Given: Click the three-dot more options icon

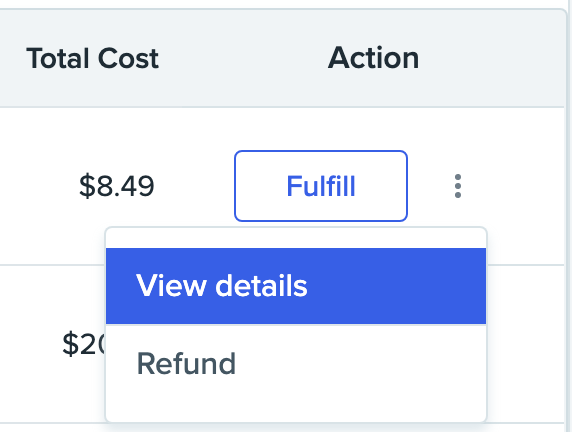Looking at the screenshot, I should [458, 186].
